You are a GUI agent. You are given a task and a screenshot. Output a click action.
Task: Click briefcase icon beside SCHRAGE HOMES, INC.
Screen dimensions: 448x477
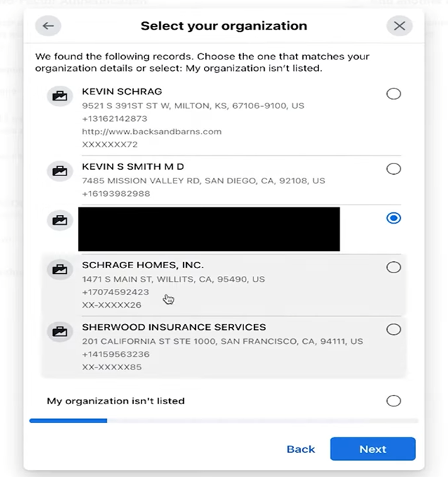click(59, 270)
